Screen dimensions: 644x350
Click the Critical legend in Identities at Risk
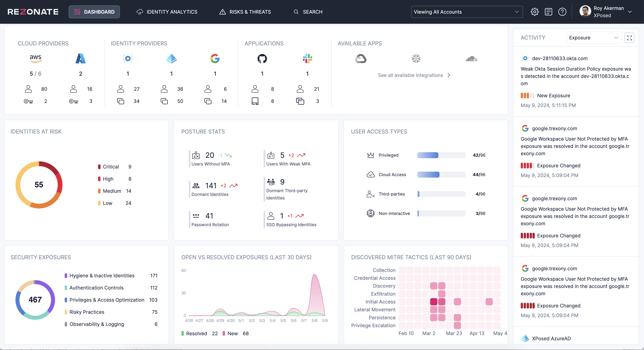111,166
